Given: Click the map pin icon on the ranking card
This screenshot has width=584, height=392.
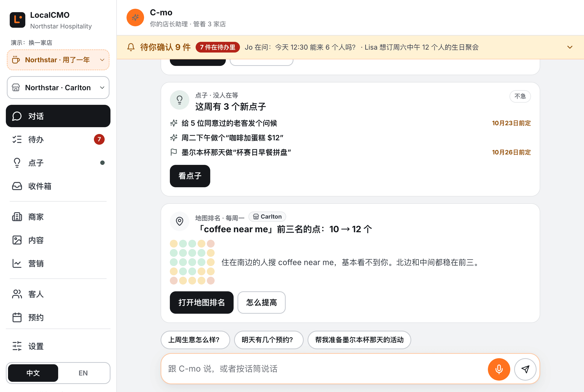Looking at the screenshot, I should 179,221.
